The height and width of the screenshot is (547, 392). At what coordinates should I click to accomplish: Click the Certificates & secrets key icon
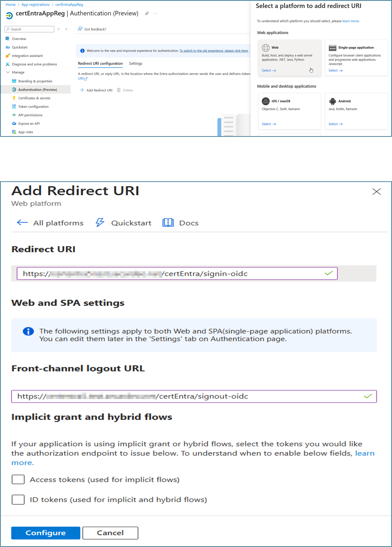coord(14,98)
